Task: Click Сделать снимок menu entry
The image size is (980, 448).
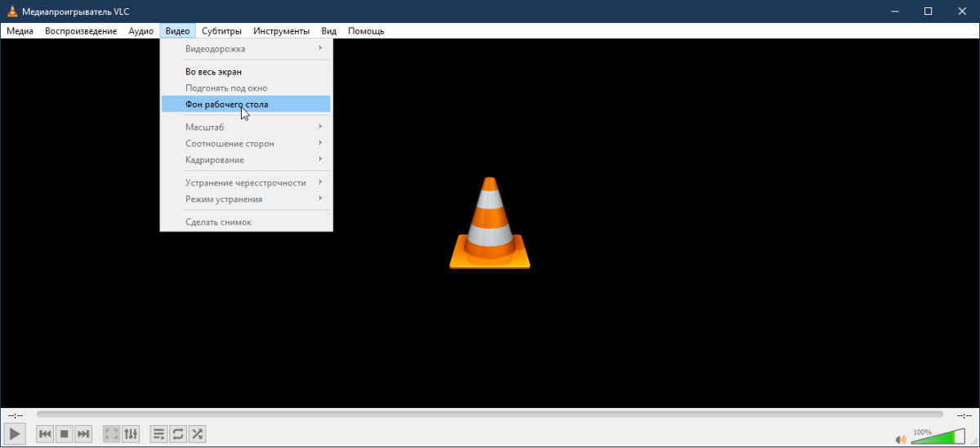Action: point(247,222)
